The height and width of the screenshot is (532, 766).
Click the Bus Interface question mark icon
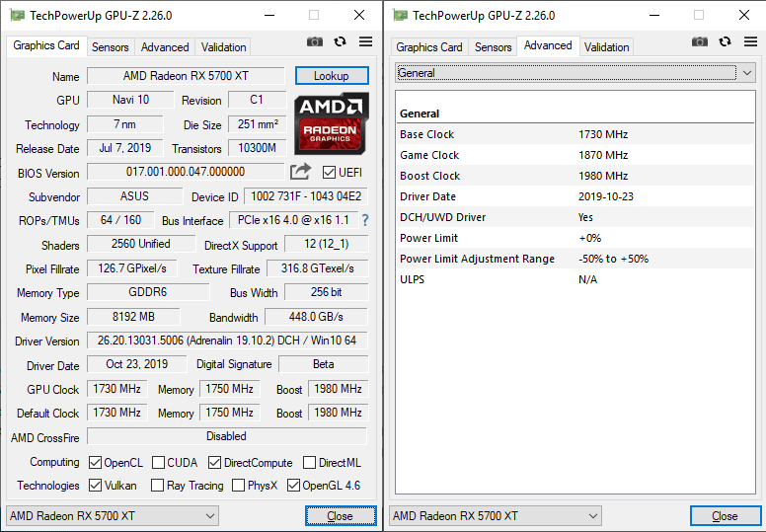point(365,220)
